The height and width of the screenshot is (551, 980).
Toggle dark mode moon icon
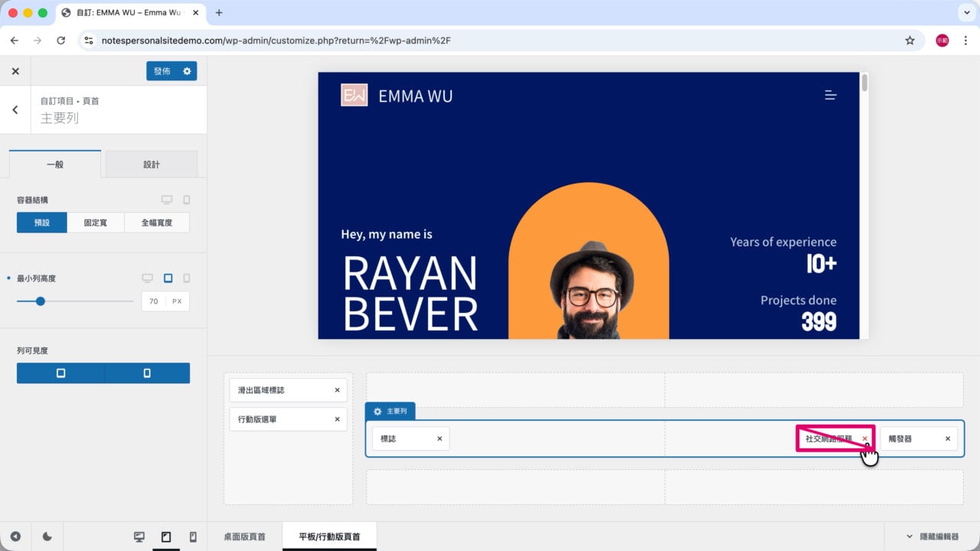point(47,537)
